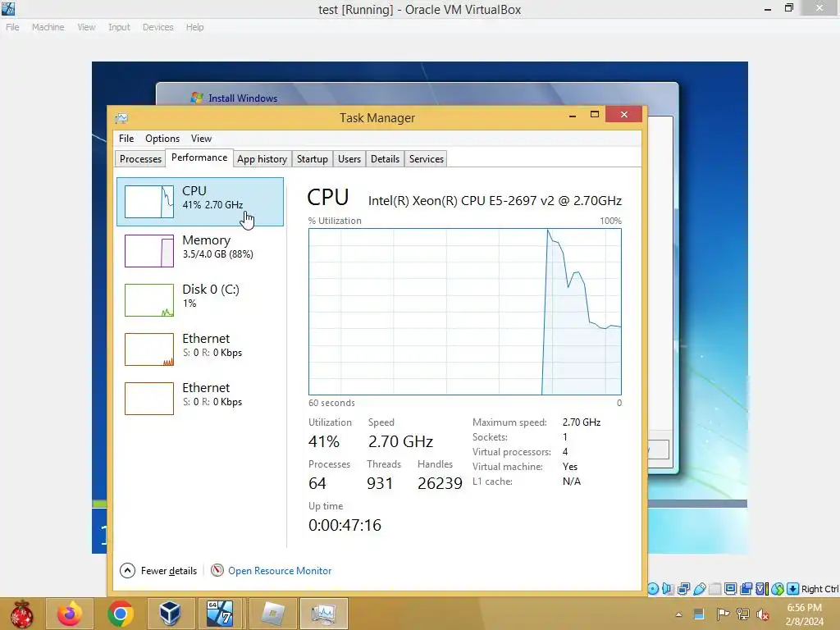Open the Task Manager File menu
Image resolution: width=840 pixels, height=630 pixels.
coord(126,138)
